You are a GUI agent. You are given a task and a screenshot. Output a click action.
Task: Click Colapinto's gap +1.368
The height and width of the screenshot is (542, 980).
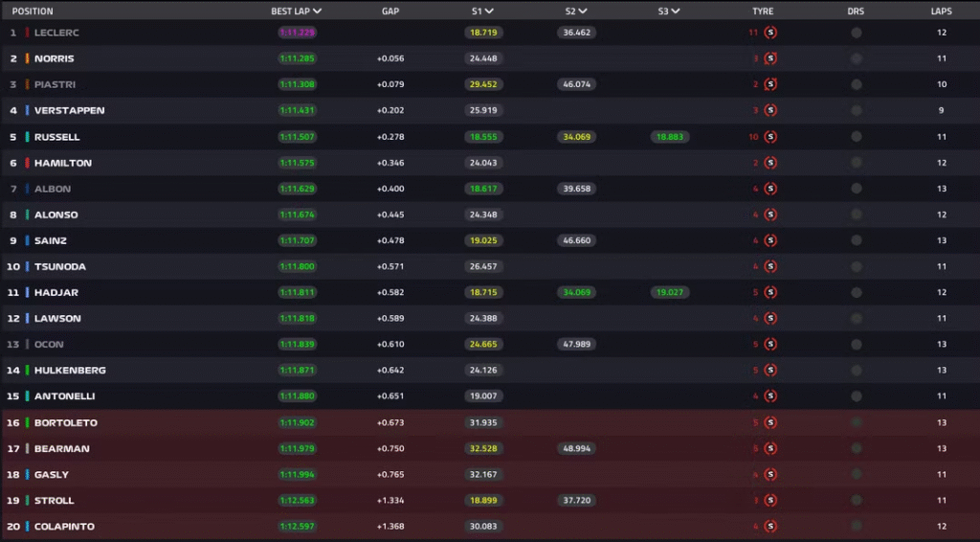click(390, 527)
